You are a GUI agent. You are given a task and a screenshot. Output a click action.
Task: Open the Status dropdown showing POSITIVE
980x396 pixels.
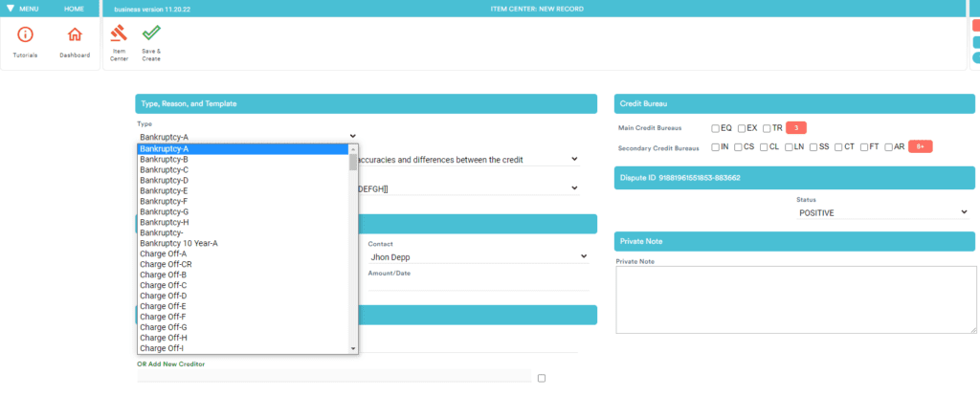coord(882,212)
